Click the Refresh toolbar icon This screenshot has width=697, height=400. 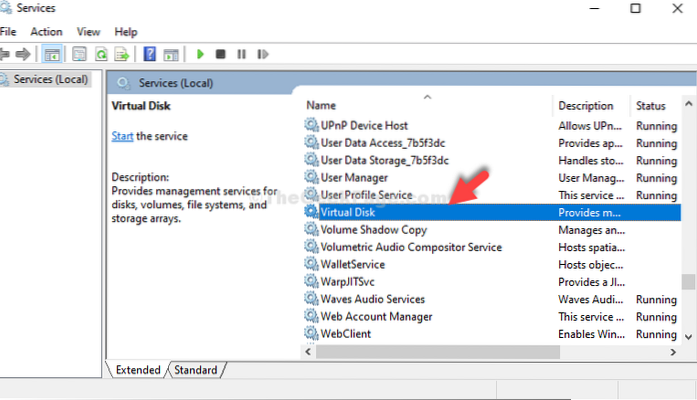coord(99,54)
